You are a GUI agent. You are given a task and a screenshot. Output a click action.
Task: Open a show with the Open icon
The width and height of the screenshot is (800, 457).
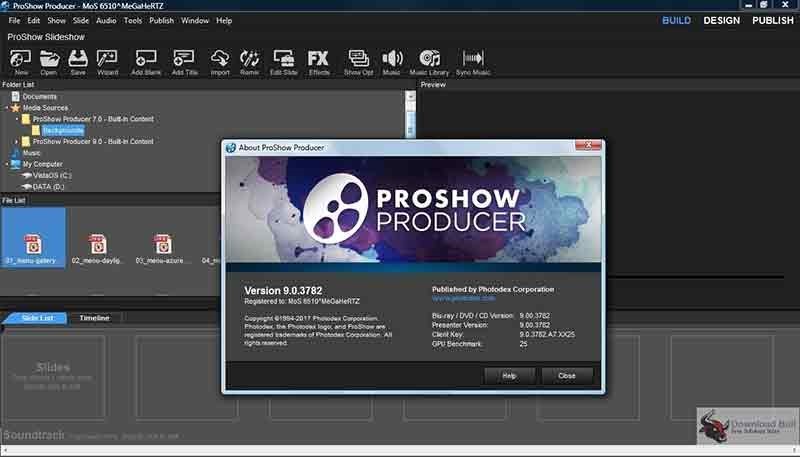coord(49,62)
